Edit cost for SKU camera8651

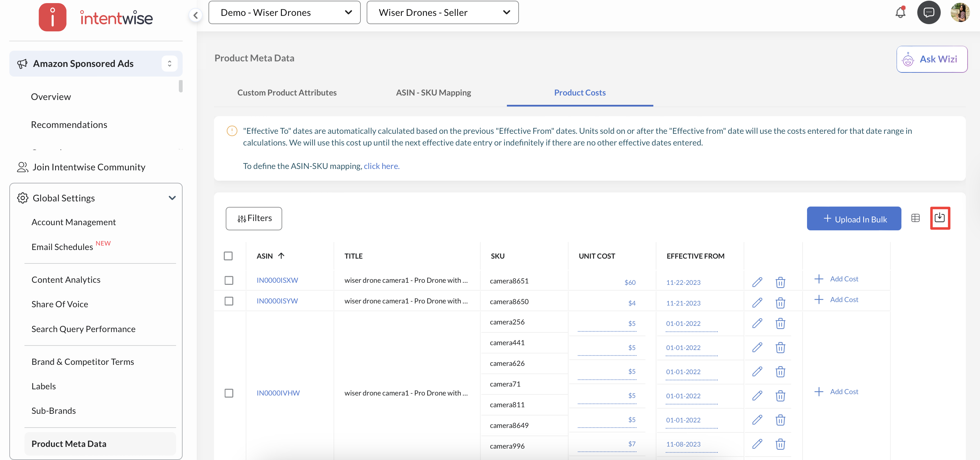coord(757,282)
